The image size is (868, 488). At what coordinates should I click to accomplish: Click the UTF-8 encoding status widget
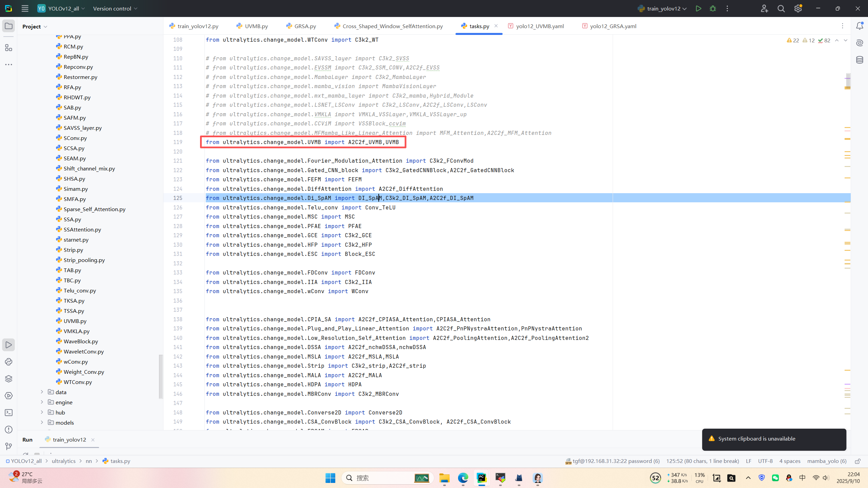click(765, 461)
